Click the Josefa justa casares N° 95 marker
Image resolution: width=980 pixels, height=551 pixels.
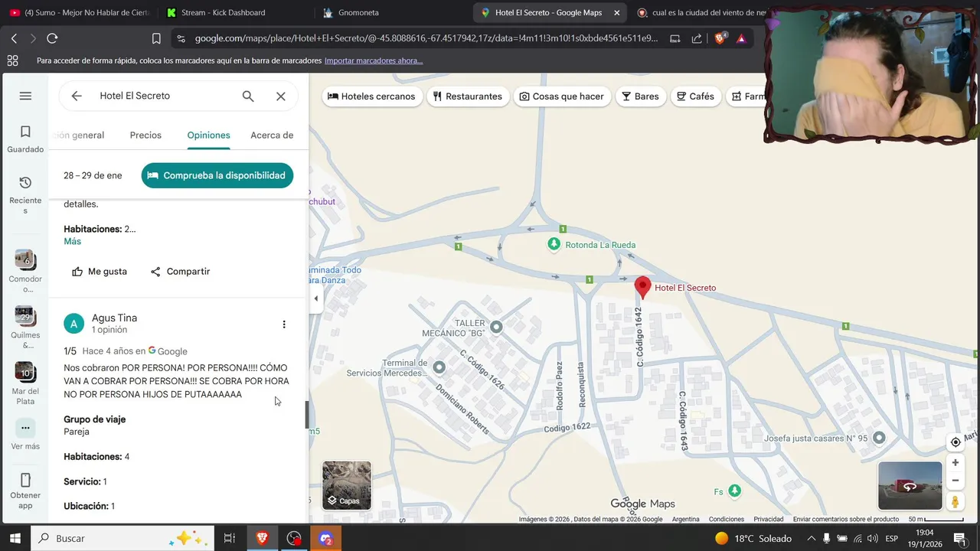click(x=879, y=438)
